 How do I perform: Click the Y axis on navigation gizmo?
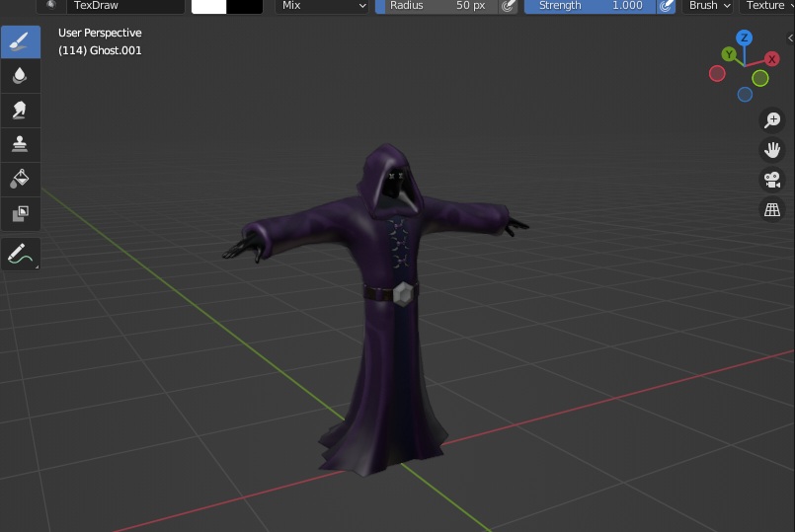729,54
